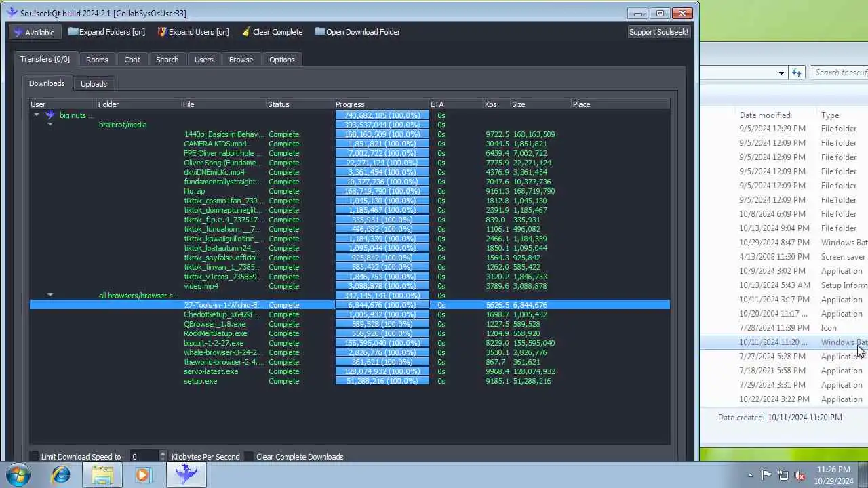Collapse the brainrot/media folder node
The width and height of the screenshot is (868, 488).
tap(50, 125)
